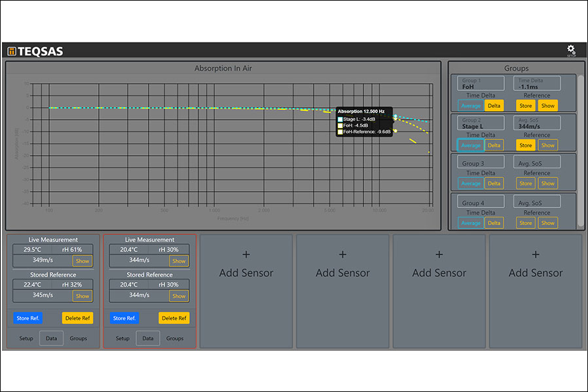Store Ref. for the 29.5°C sensor
The image size is (588, 392).
28,318
